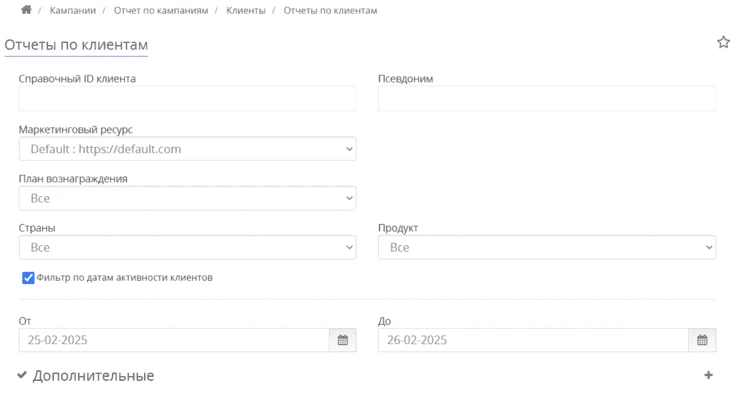Focus the Справочный ID клиента field
730x399 pixels.
point(188,98)
